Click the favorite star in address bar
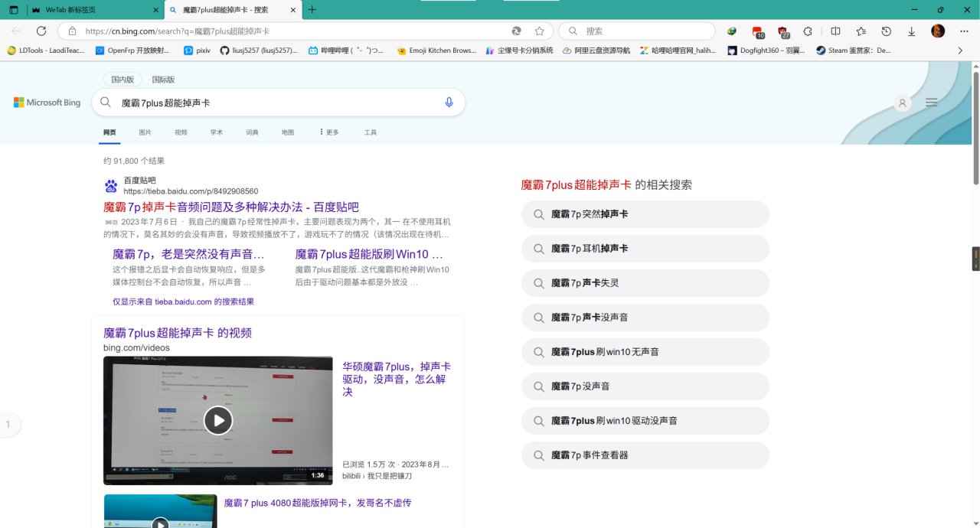The image size is (980, 528). point(540,31)
